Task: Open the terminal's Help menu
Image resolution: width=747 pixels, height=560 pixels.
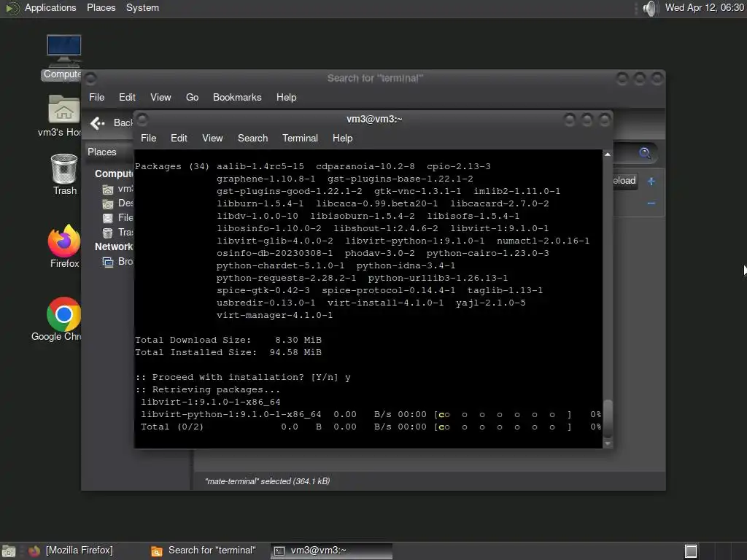Action: click(x=343, y=138)
